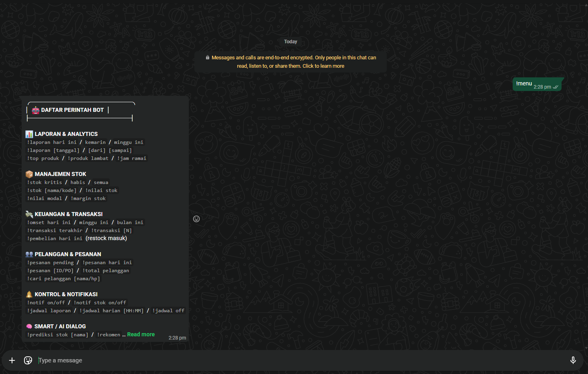React to the bot message using the smiley icon
Image resolution: width=588 pixels, height=374 pixels.
pos(196,219)
